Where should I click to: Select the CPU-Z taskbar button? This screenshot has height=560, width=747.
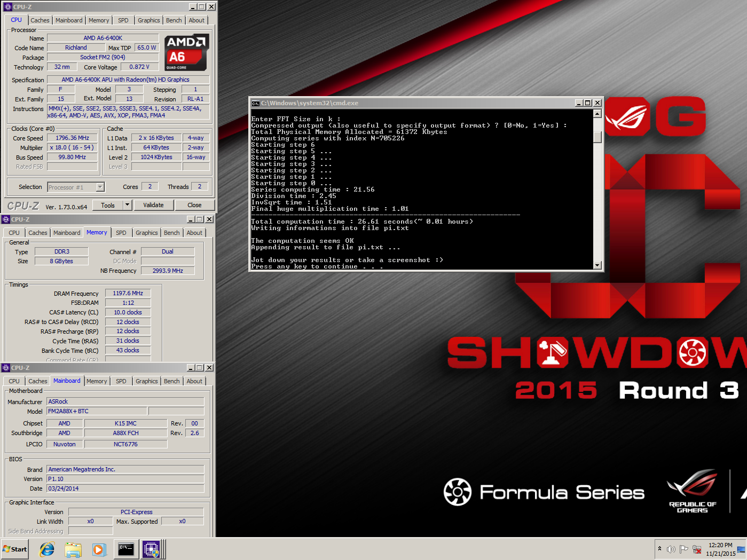pos(151,549)
